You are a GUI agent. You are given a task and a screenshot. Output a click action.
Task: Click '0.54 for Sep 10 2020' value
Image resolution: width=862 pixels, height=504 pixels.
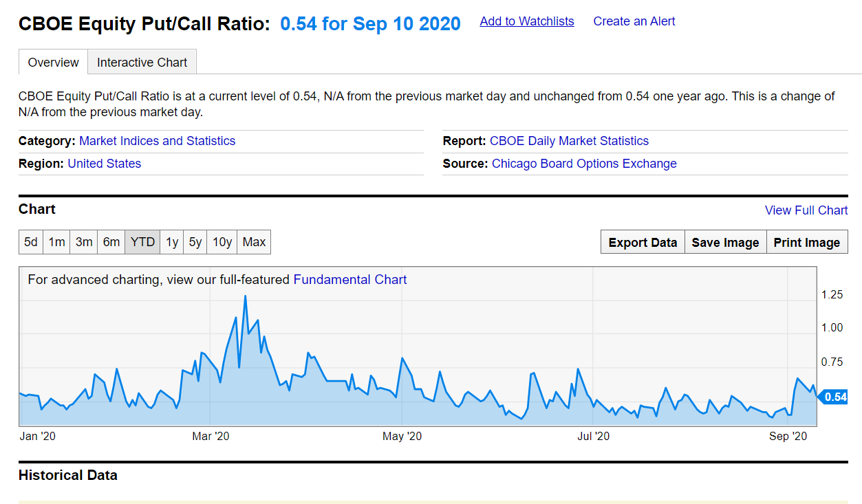click(371, 24)
